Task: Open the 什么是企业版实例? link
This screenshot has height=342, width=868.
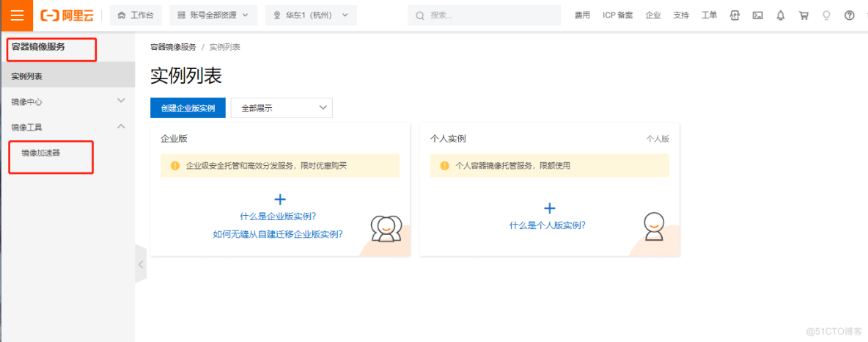Action: 278,217
